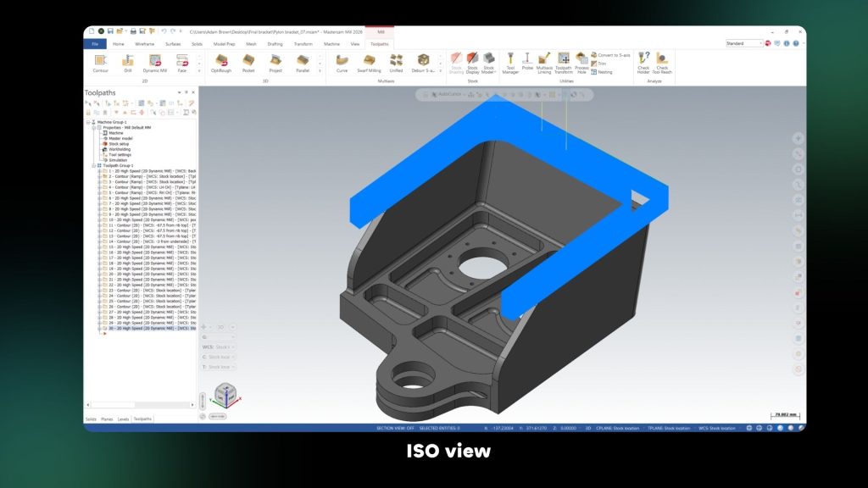Open the Machine ribbon tab
The width and height of the screenshot is (868, 488).
[331, 44]
